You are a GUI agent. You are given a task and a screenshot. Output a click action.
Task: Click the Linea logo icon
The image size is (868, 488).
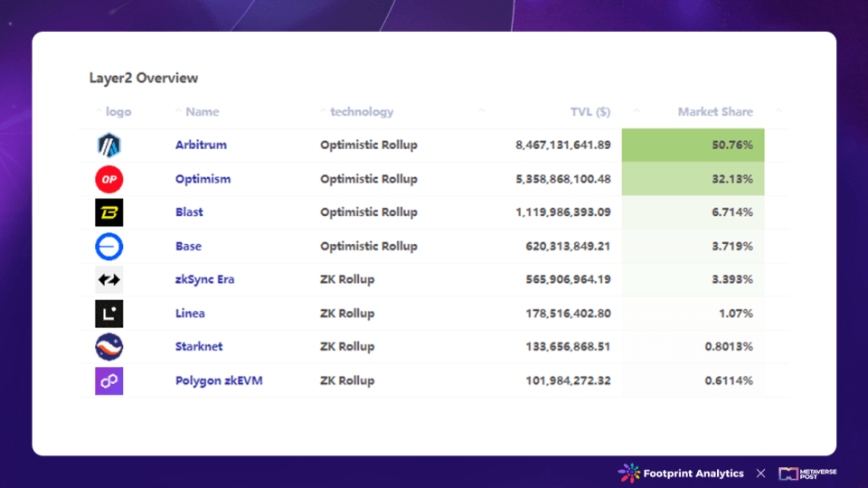[109, 314]
